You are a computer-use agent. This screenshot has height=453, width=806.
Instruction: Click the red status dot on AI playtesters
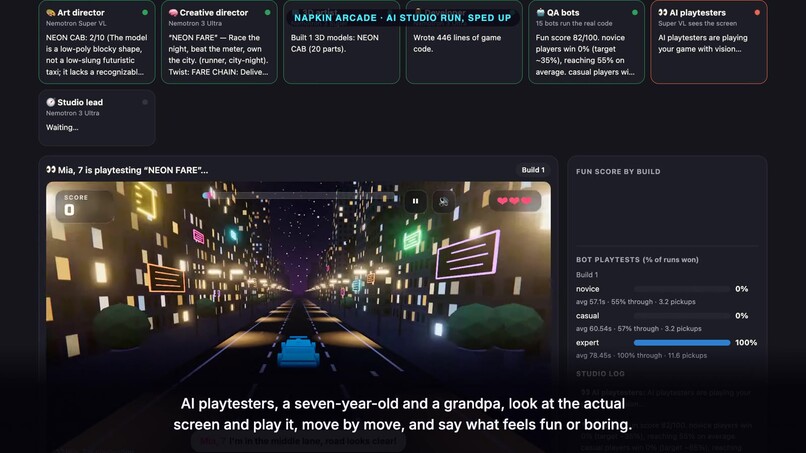[757, 12]
